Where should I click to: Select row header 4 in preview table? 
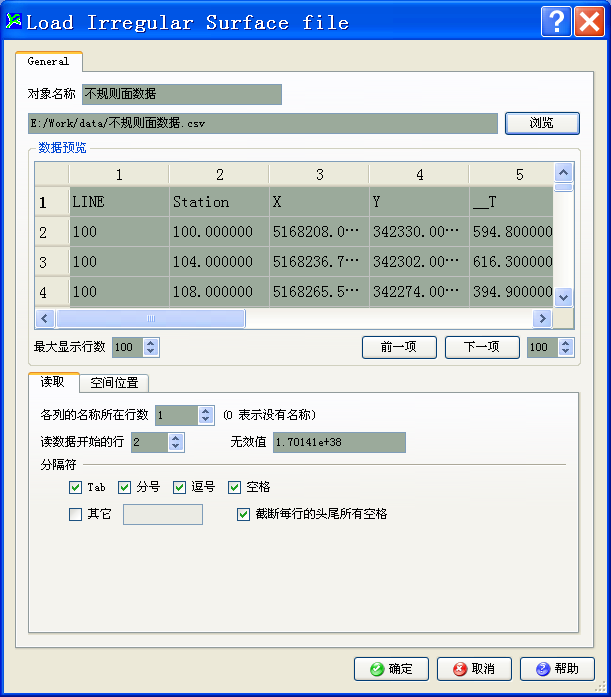[x=52, y=292]
